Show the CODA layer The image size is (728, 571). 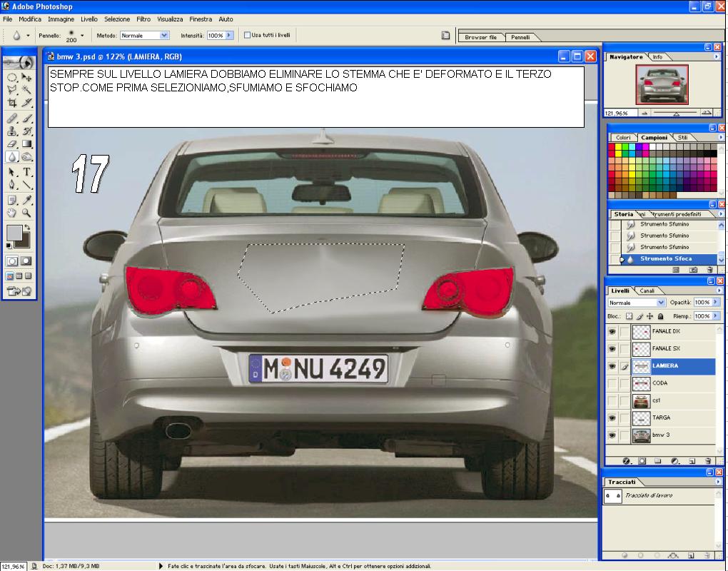point(612,383)
